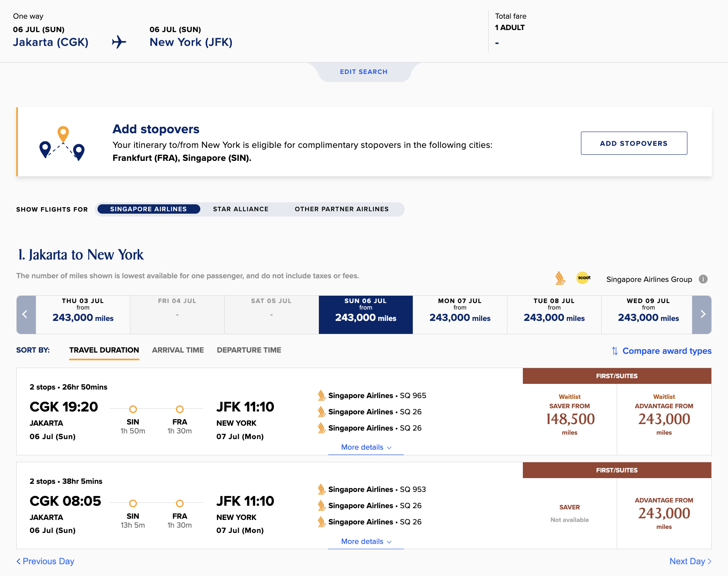Select Singapore Airlines flight filter

click(x=148, y=209)
